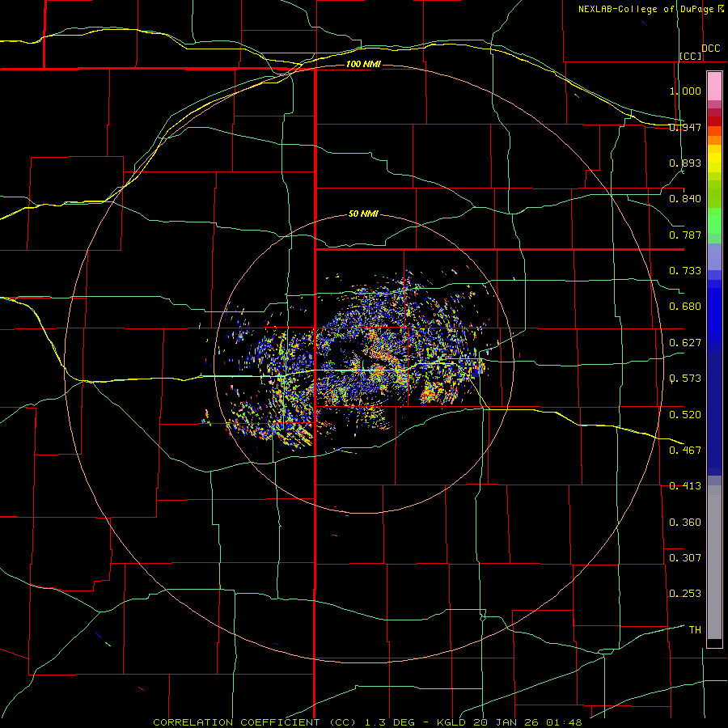Pick the pink segment of color bar
This screenshot has height=728, width=728.
click(714, 87)
